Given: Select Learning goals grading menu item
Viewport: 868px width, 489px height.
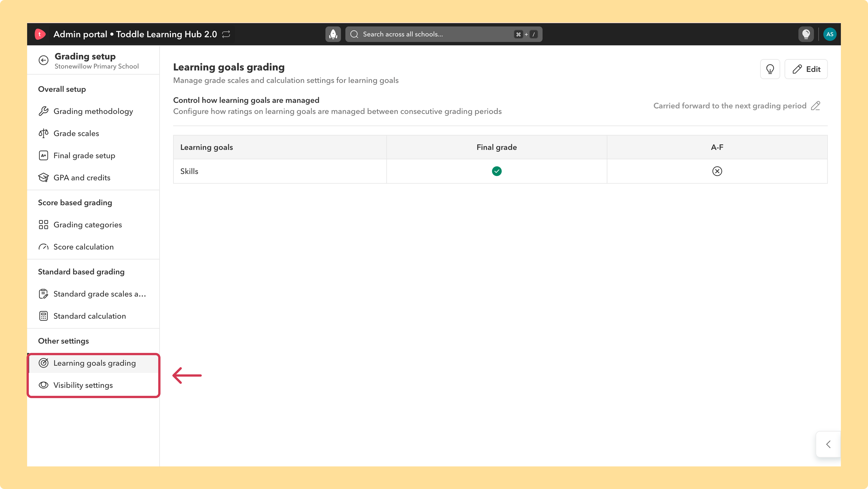Looking at the screenshot, I should coord(93,363).
